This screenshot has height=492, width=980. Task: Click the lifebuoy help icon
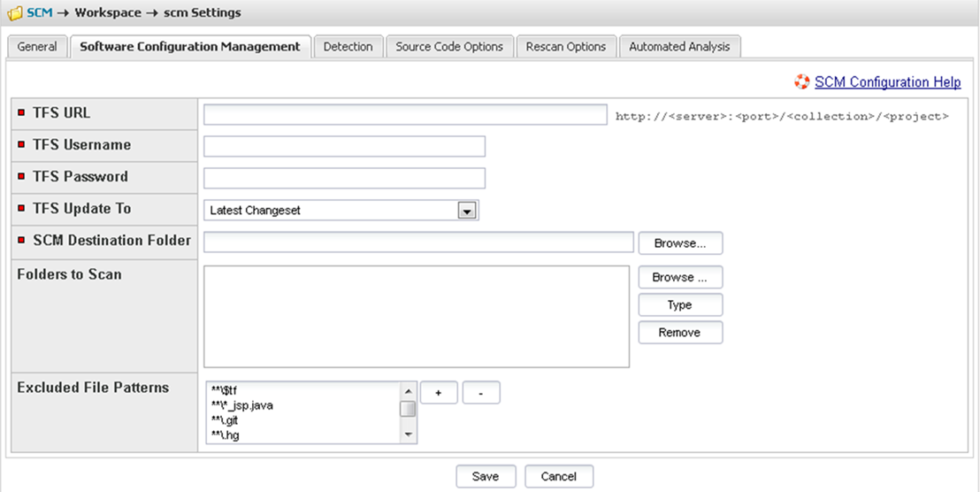click(801, 82)
